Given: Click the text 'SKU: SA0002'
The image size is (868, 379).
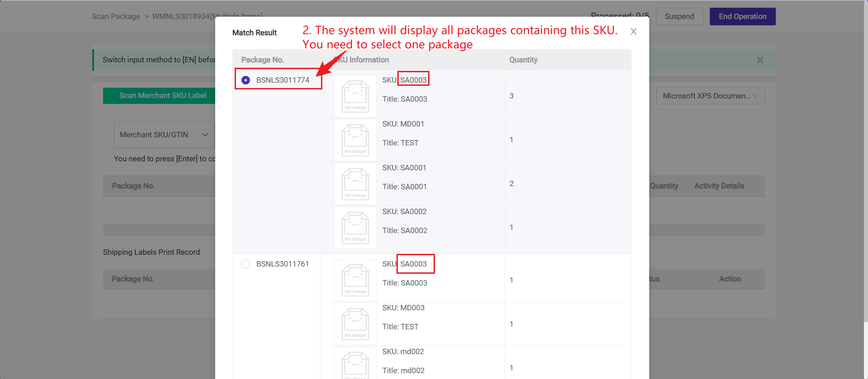Looking at the screenshot, I should 405,211.
